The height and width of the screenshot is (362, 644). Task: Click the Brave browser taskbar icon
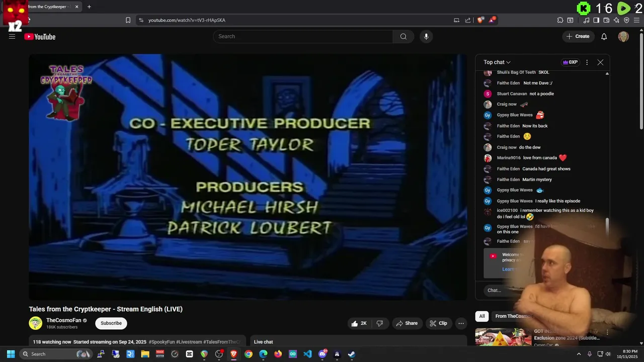pyautogui.click(x=233, y=354)
